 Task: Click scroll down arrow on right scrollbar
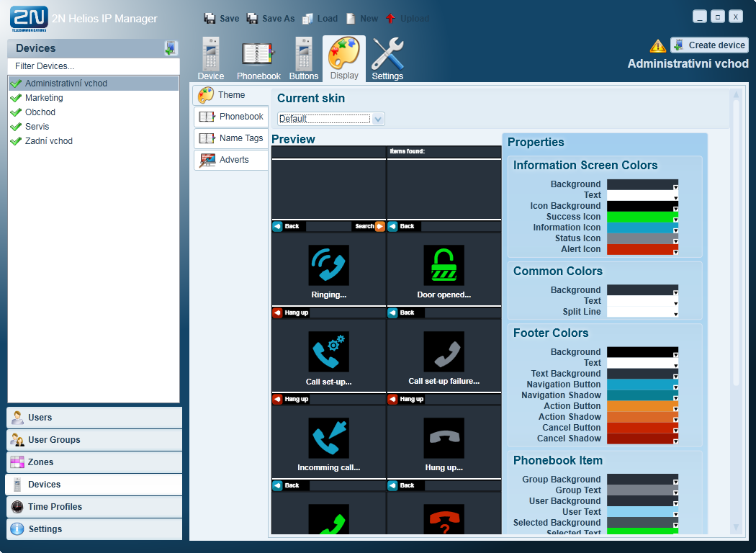736,528
